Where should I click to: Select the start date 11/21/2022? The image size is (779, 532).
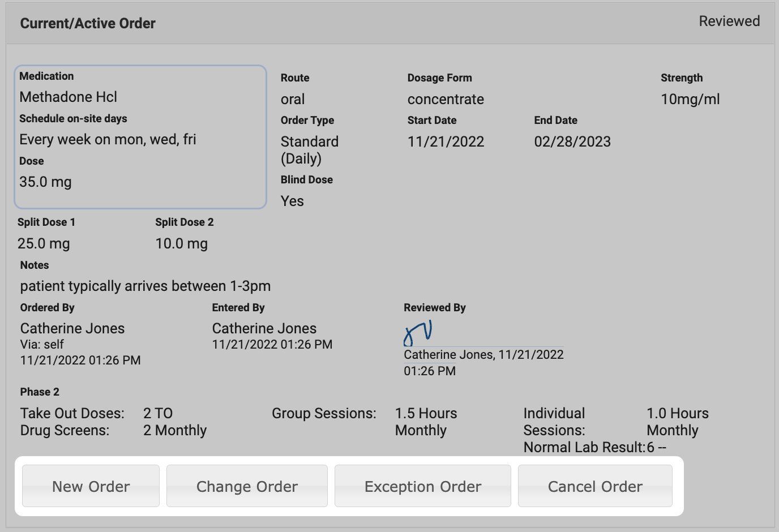pyautogui.click(x=446, y=142)
